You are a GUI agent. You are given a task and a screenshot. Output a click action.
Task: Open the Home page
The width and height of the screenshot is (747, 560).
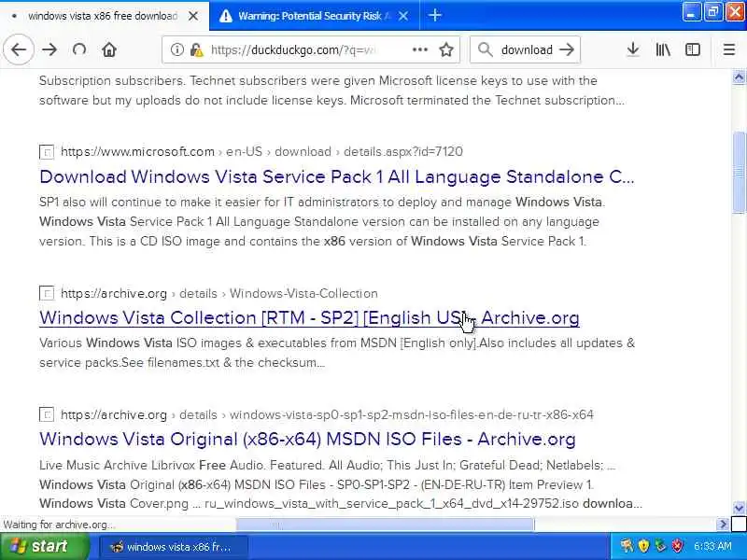[109, 49]
